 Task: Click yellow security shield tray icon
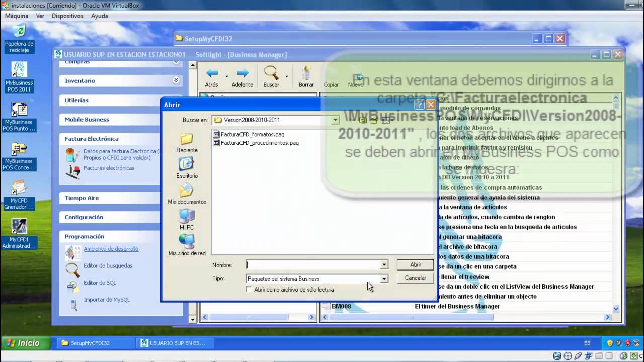tap(610, 343)
